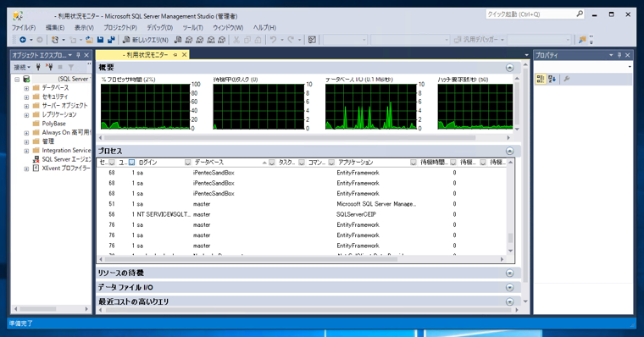Close the 利用状況モニター tab
Screen dimensions: 644x337
[x=185, y=54]
